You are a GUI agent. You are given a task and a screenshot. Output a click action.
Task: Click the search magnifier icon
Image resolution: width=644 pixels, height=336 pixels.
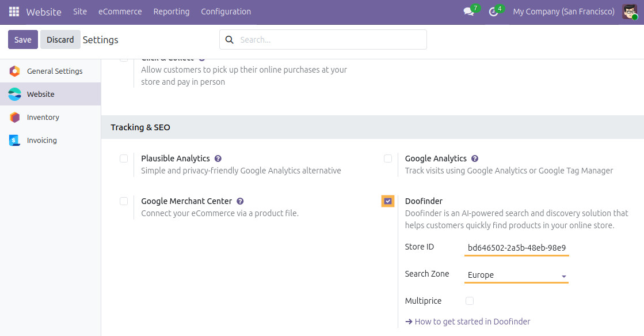tap(230, 40)
